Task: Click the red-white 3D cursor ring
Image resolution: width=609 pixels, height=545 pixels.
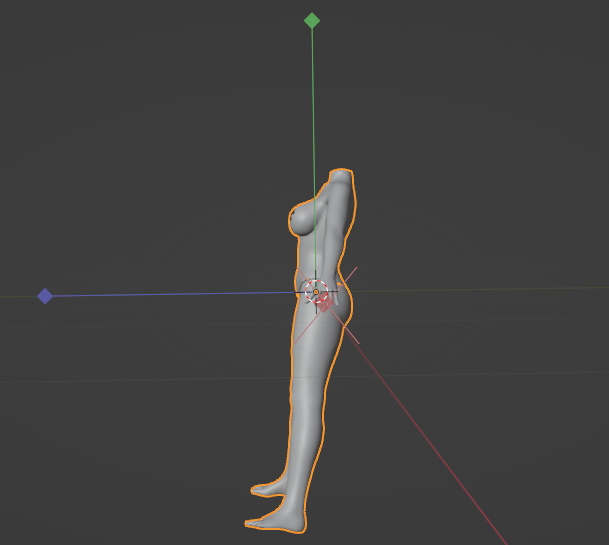Action: point(316,291)
